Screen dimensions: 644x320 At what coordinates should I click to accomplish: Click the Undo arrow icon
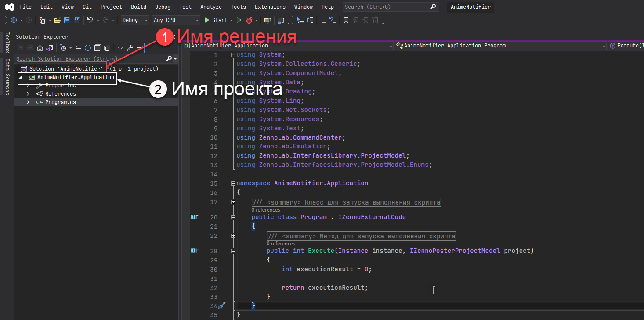point(90,20)
